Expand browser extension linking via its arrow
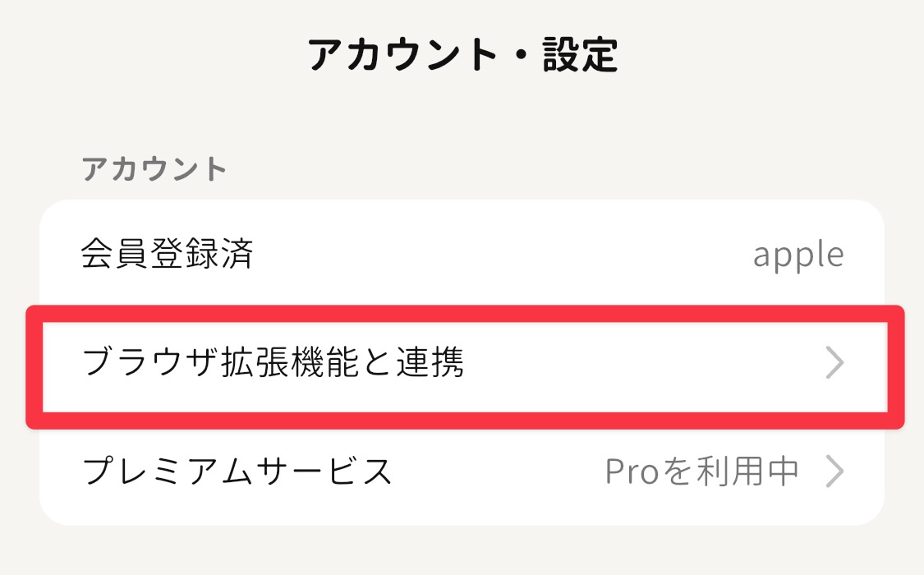Image resolution: width=924 pixels, height=575 pixels. pos(834,364)
